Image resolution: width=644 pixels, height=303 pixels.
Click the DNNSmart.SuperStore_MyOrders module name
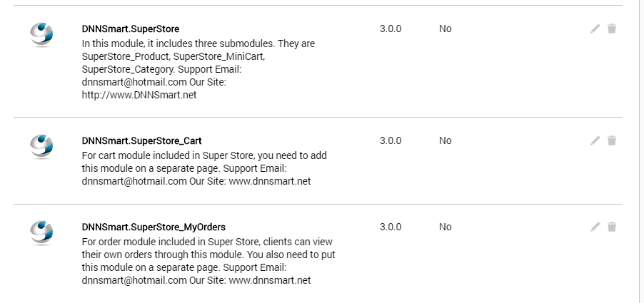(154, 227)
